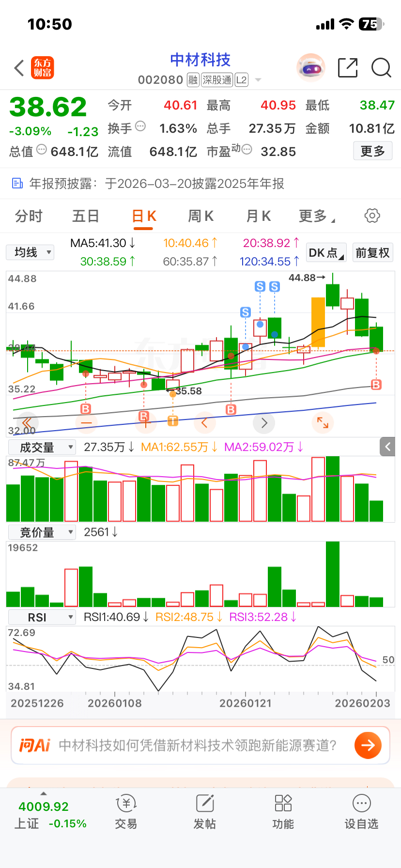Tap the 120:34.55 moving average value

point(270,262)
